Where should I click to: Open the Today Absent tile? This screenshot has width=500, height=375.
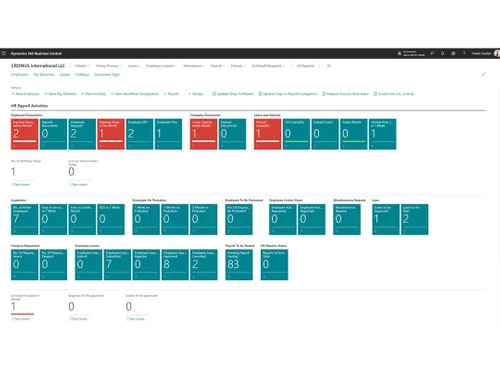pos(354,134)
